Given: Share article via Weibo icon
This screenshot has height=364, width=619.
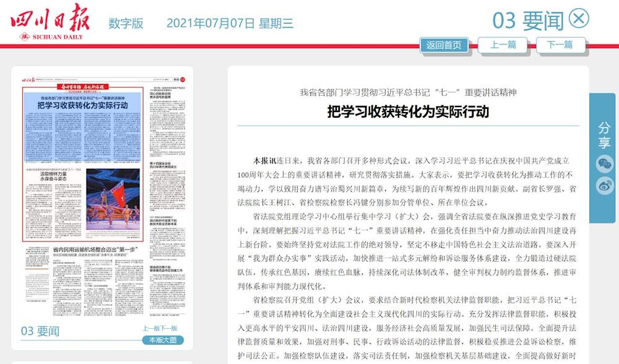Looking at the screenshot, I should (604, 185).
